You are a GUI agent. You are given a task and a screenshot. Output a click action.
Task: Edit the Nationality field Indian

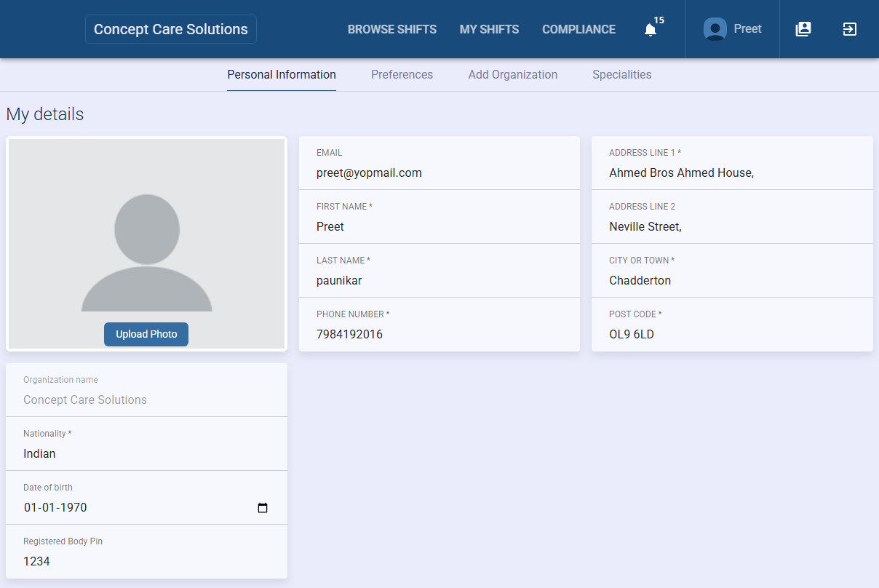click(146, 444)
